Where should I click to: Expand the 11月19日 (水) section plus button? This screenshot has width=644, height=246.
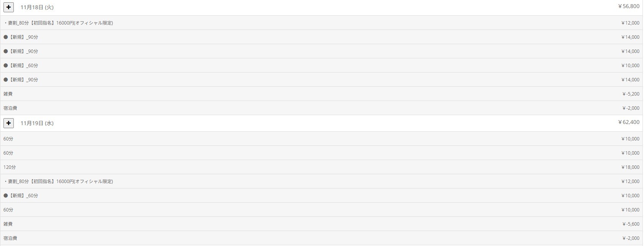point(8,123)
